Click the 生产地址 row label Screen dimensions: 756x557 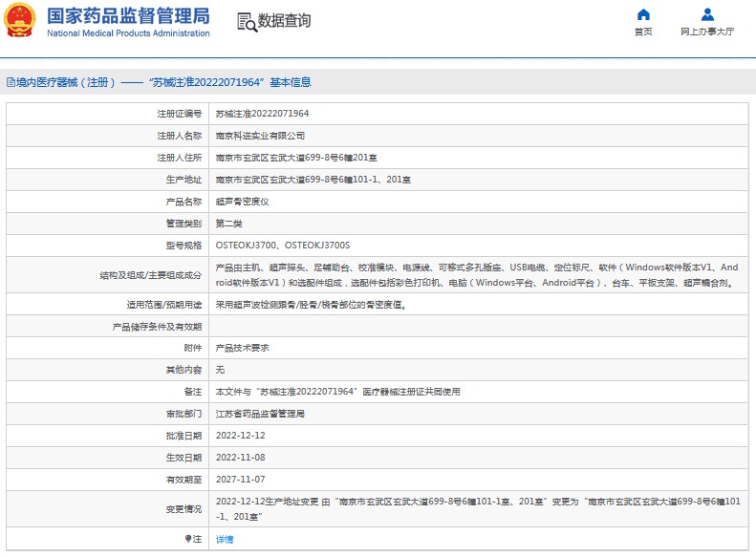pyautogui.click(x=184, y=180)
